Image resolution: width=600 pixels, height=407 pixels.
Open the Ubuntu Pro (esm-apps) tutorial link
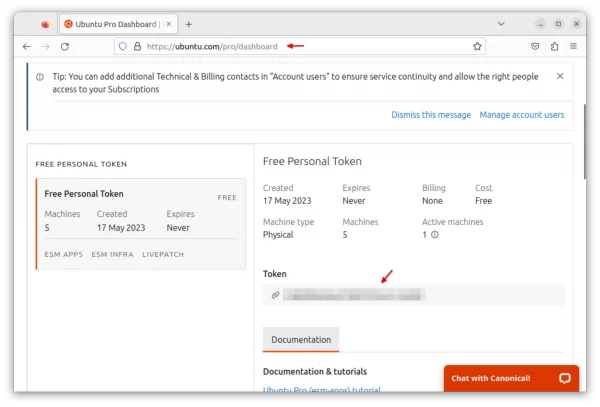point(321,389)
